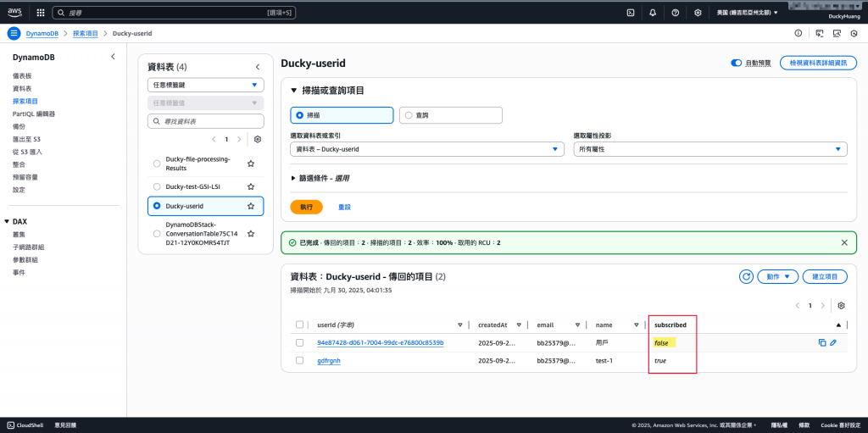The width and height of the screenshot is (868, 433).
Task: Open the 94e87428-d061 item link
Action: [x=381, y=342]
